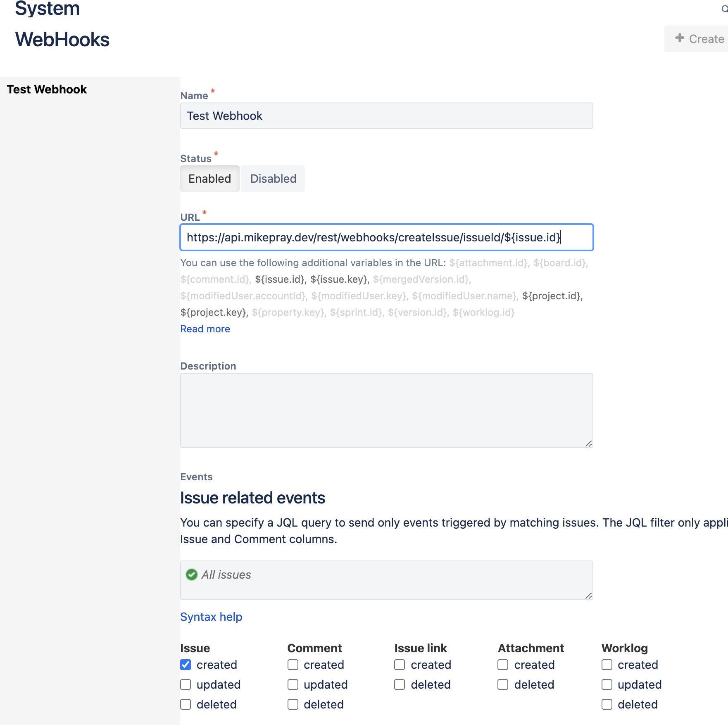Click the green valid-query check icon
The image size is (728, 725).
coord(192,575)
